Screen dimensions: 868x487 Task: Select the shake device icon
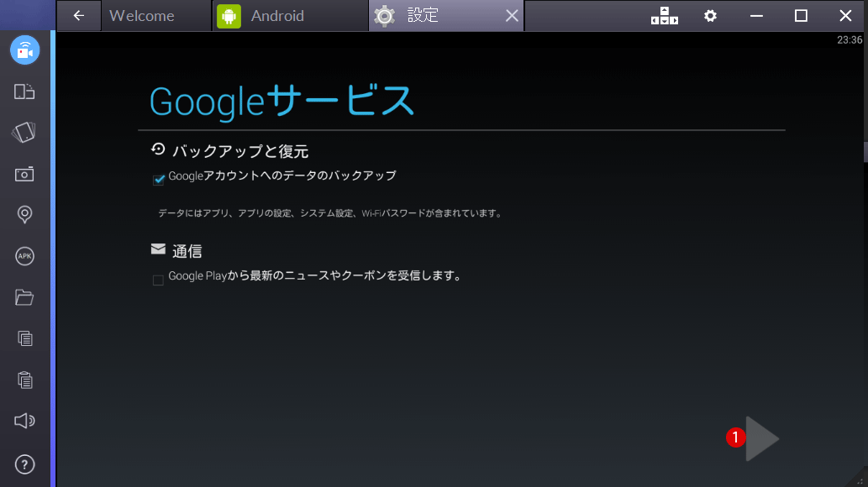[24, 133]
